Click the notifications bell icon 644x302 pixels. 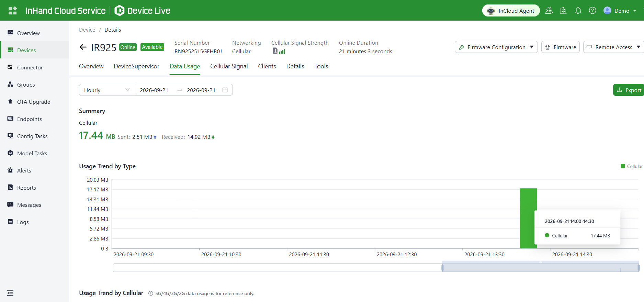coord(578,11)
